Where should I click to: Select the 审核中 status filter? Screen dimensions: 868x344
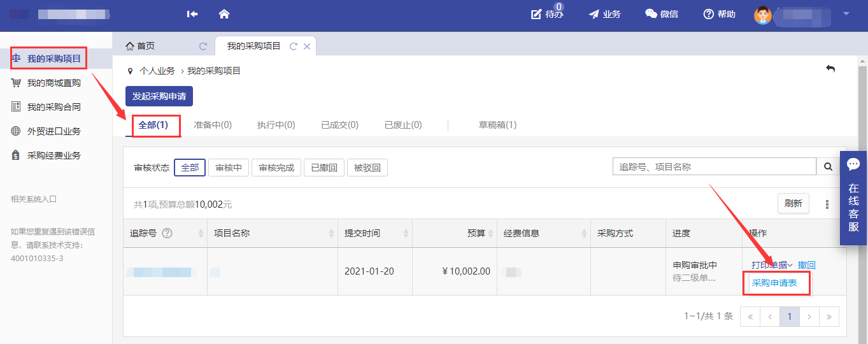[229, 168]
